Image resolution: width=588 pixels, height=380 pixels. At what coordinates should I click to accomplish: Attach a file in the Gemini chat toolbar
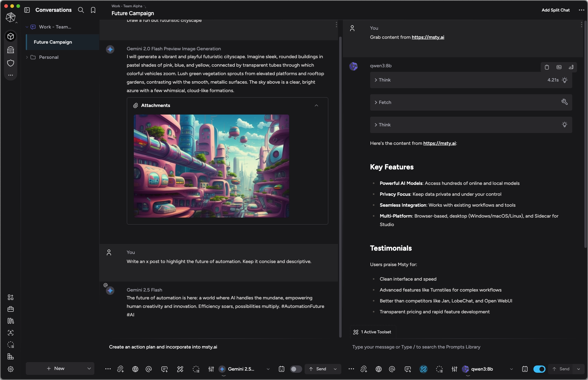[120, 369]
